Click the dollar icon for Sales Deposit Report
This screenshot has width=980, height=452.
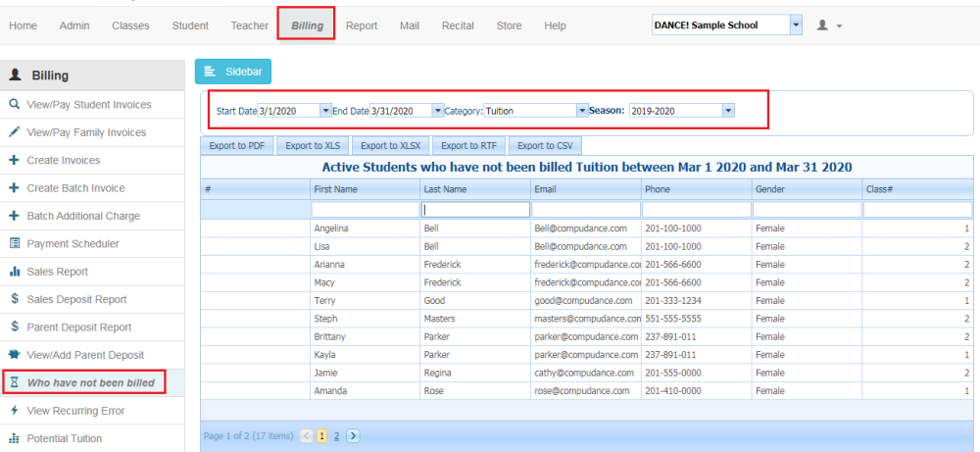(x=15, y=299)
